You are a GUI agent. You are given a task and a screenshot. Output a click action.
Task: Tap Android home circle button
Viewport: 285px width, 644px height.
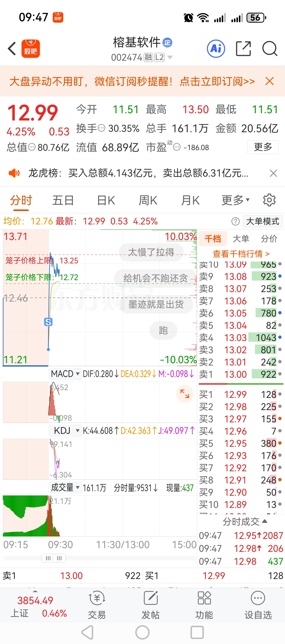tap(142, 633)
